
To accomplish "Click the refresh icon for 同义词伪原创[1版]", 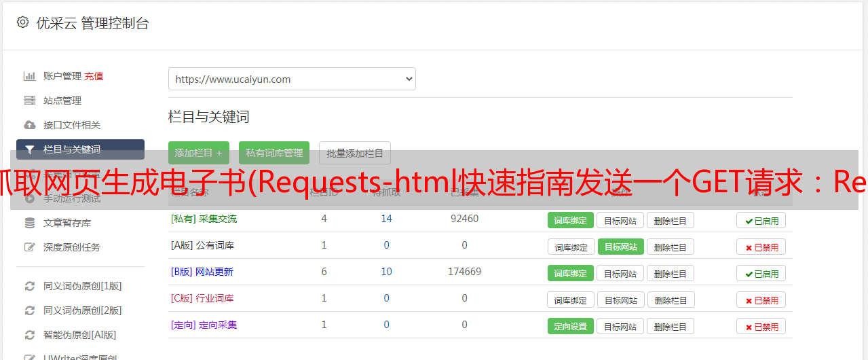I will click(x=29, y=286).
